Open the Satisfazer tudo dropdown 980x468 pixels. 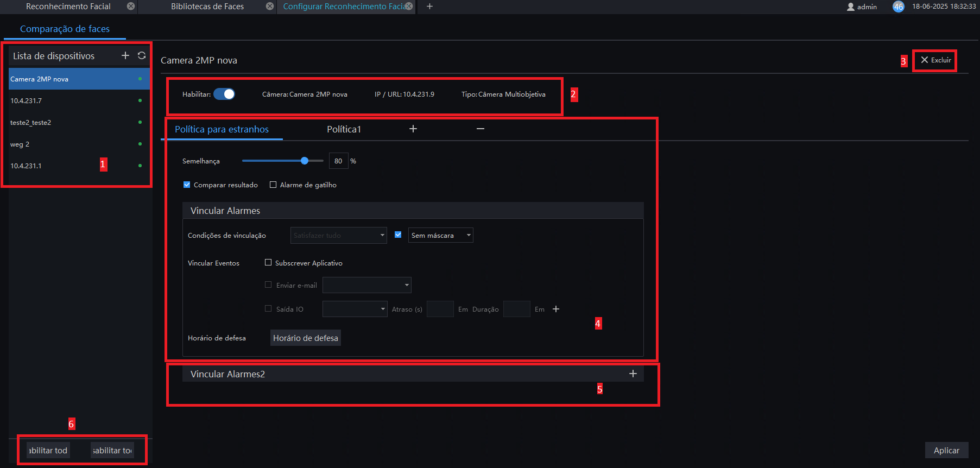pos(339,235)
